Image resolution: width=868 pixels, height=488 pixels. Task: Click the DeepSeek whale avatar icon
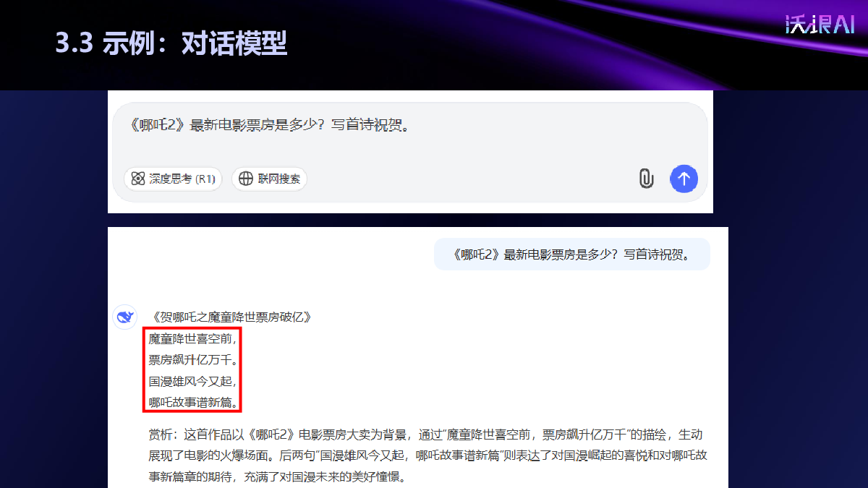pos(125,317)
